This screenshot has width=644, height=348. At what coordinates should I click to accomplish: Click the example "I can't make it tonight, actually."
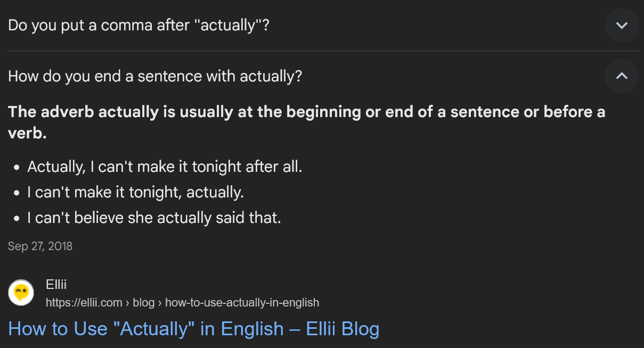(x=135, y=192)
